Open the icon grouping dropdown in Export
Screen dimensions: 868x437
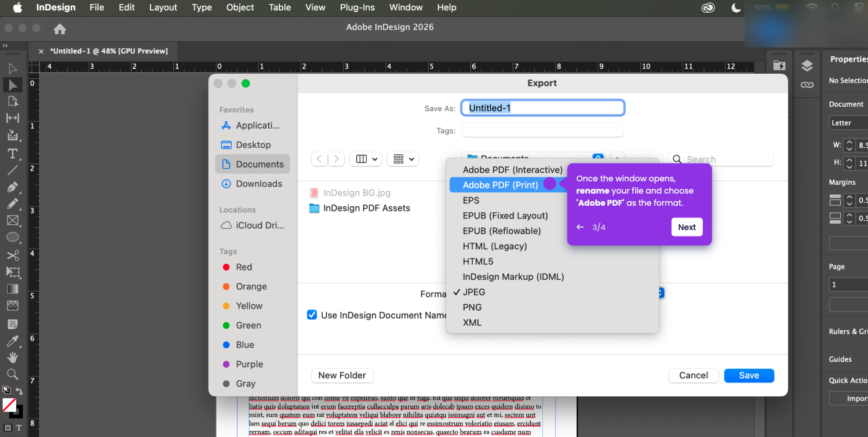403,159
